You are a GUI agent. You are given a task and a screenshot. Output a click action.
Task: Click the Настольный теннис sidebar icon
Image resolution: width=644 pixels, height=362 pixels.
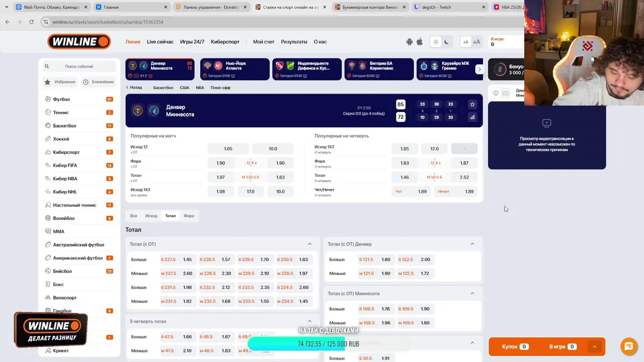coord(48,205)
